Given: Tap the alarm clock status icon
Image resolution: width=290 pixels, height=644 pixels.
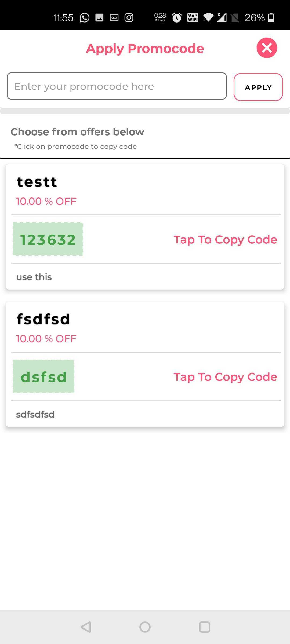Looking at the screenshot, I should 177,18.
